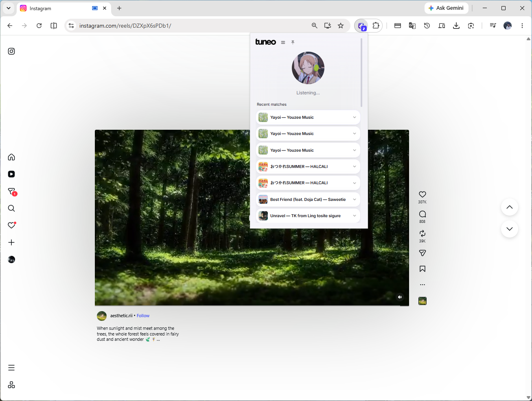532x401 pixels.
Task: Expand the caption ellipsis
Action: coord(158,340)
